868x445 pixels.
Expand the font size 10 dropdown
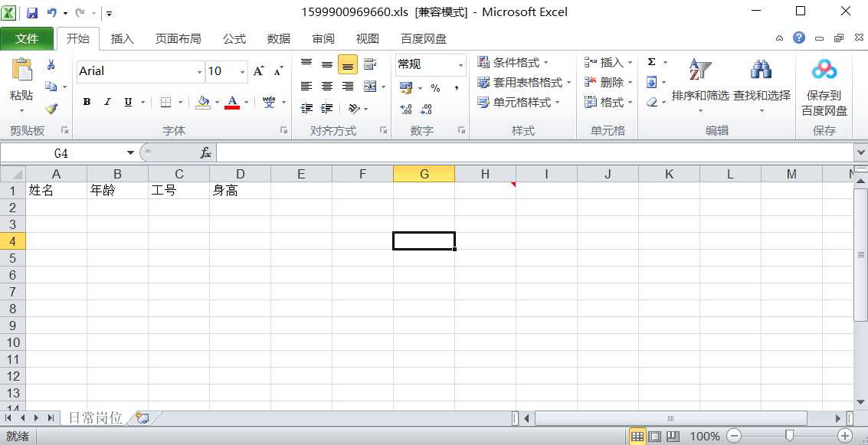pos(242,72)
